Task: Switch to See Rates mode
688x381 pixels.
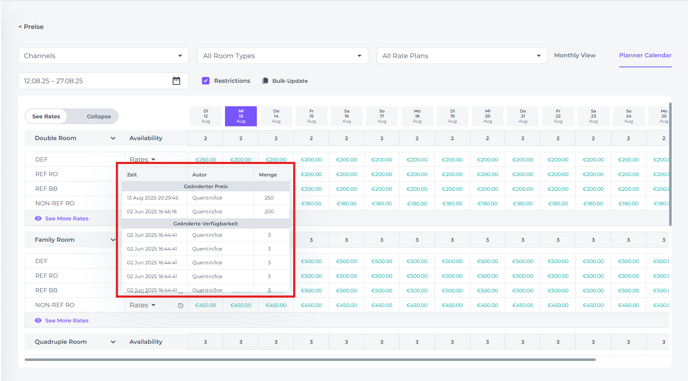Action: tap(46, 116)
